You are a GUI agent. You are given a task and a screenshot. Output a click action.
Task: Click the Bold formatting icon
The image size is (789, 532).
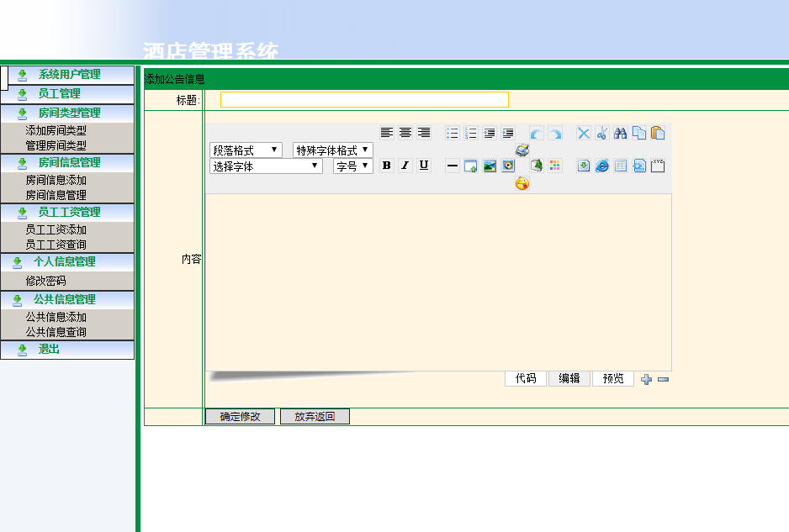tap(386, 166)
